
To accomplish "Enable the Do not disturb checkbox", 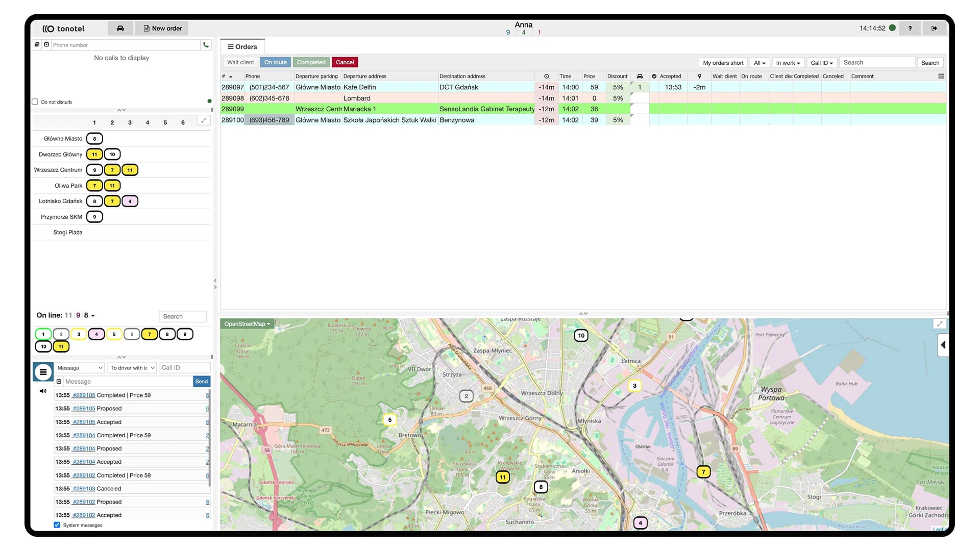I will coord(35,102).
